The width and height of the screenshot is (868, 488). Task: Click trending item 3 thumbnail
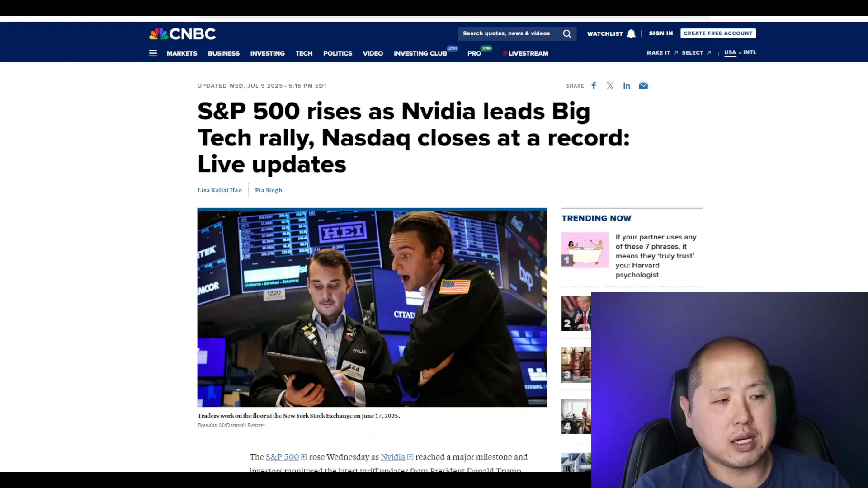pyautogui.click(x=576, y=365)
